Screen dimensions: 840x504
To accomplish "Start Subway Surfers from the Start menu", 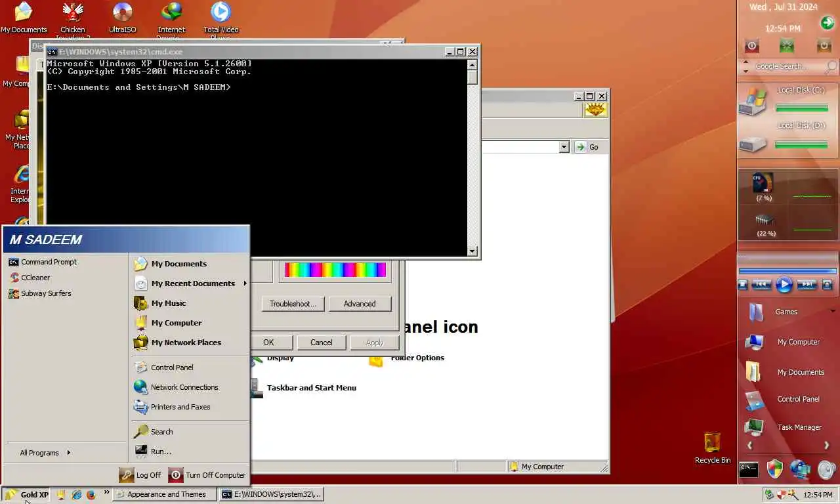I will 40,293.
